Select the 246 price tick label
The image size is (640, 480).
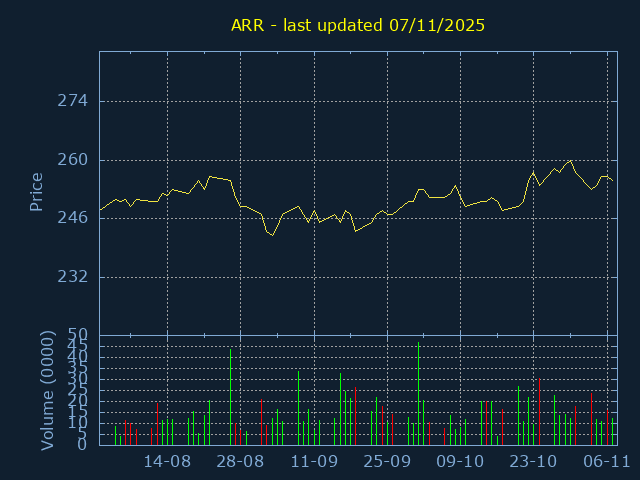[x=74, y=218]
